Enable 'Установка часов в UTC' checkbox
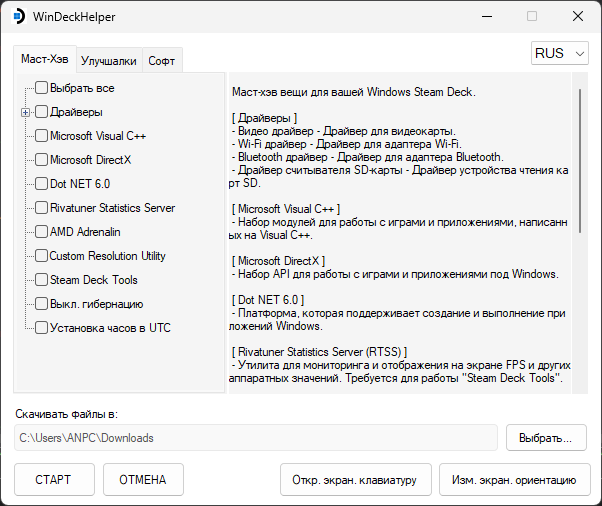 click(x=41, y=327)
